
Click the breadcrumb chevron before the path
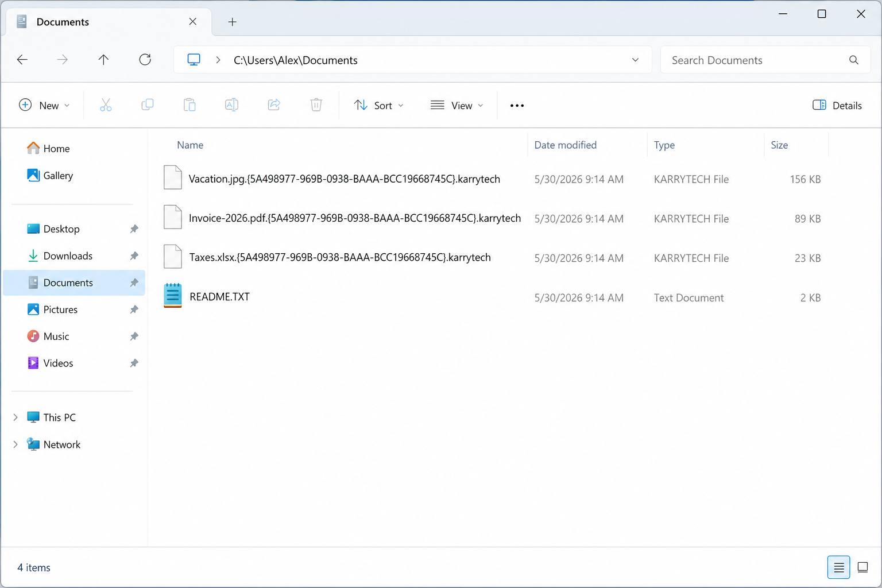[218, 60]
